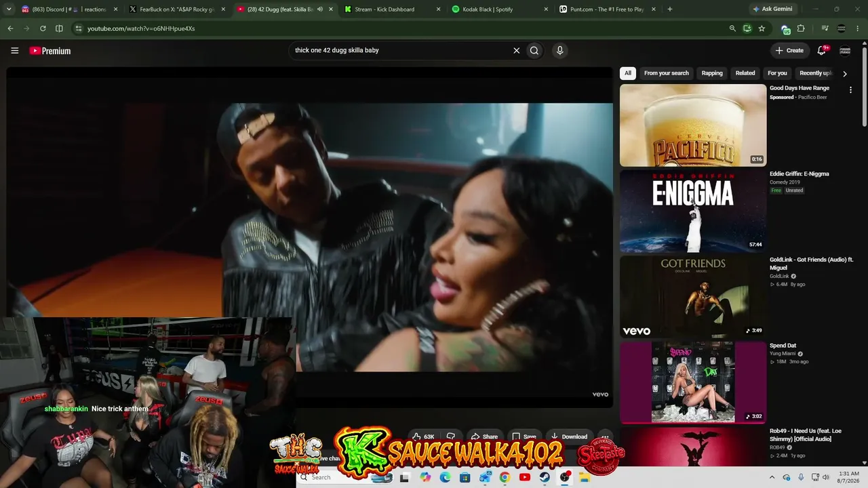Viewport: 868px width, 488px height.
Task: Download the video
Action: coord(569,437)
